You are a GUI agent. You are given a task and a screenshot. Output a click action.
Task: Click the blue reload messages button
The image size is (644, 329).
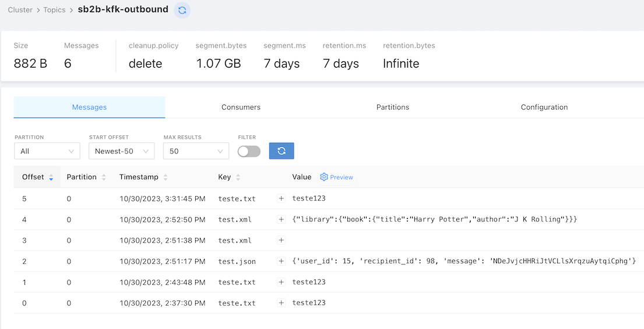(281, 151)
